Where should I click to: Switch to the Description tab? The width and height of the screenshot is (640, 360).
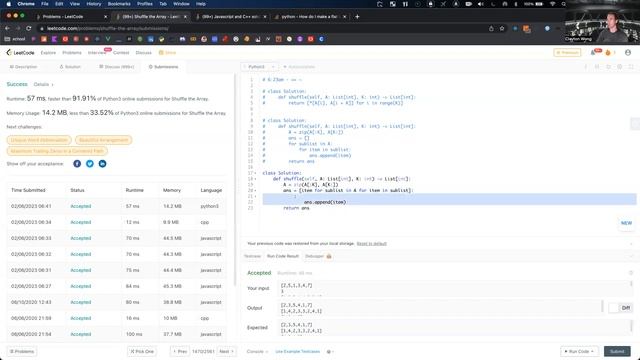pos(23,67)
